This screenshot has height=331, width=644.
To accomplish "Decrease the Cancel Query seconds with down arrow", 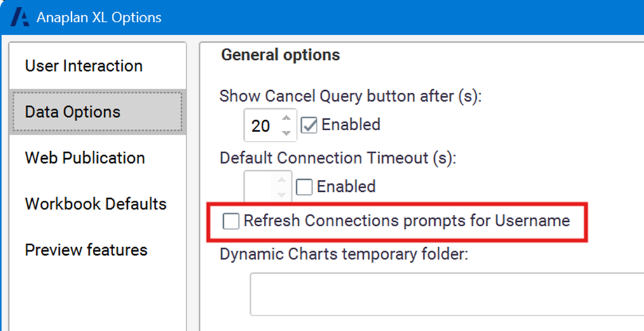I will point(286,132).
